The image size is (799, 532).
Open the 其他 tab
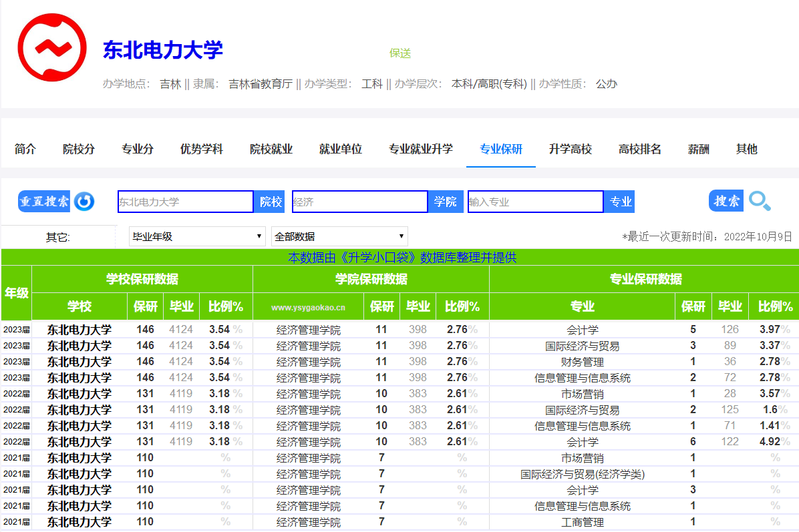pos(746,149)
